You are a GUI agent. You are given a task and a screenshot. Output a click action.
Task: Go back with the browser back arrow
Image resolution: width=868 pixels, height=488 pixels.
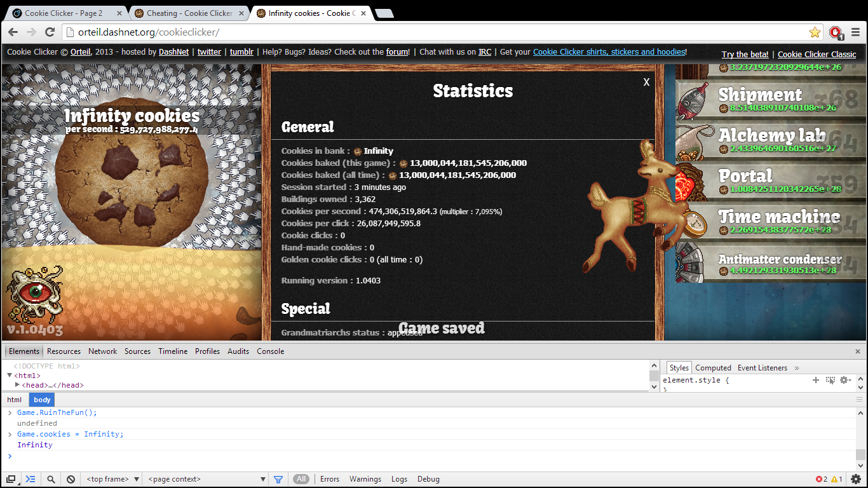click(14, 32)
